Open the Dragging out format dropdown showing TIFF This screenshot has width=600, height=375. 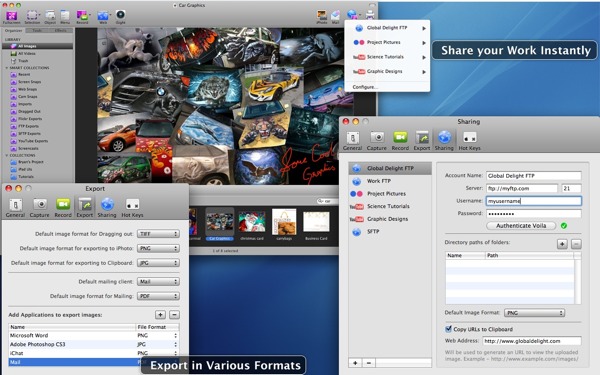pos(158,234)
